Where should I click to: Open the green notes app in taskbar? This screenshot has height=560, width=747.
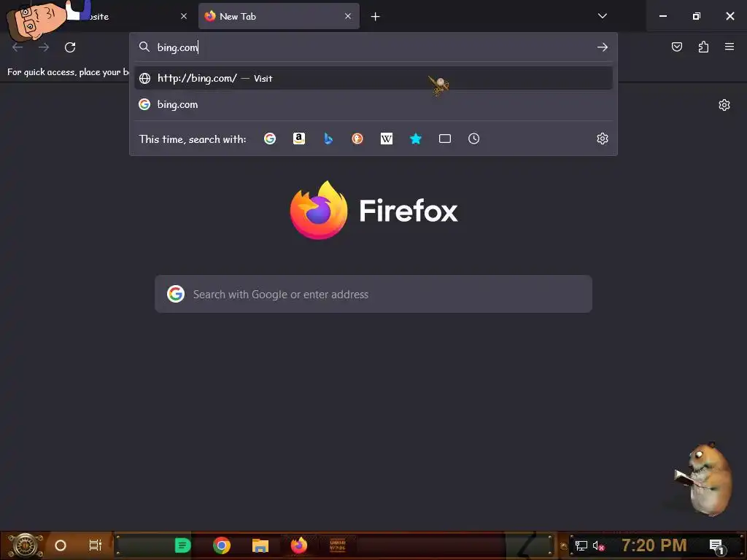pos(182,545)
